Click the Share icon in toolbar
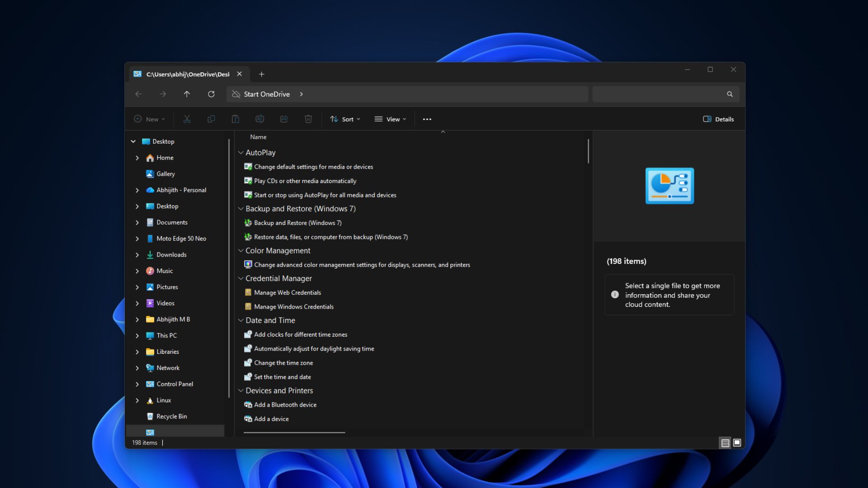Viewport: 868px width, 488px height. pyautogui.click(x=284, y=119)
